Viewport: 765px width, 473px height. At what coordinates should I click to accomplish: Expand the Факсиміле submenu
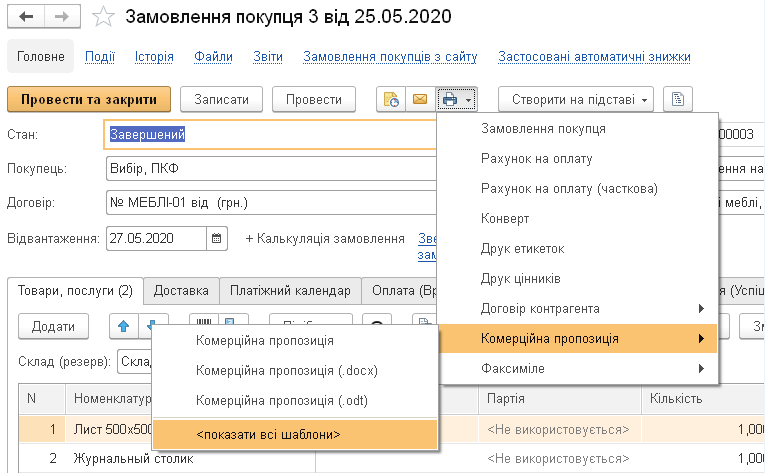pos(701,369)
